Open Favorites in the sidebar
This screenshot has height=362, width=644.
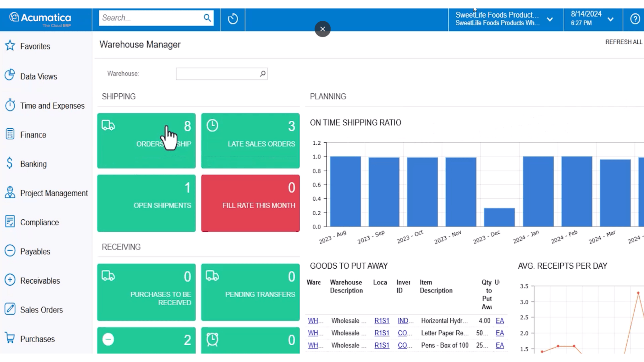tap(35, 46)
